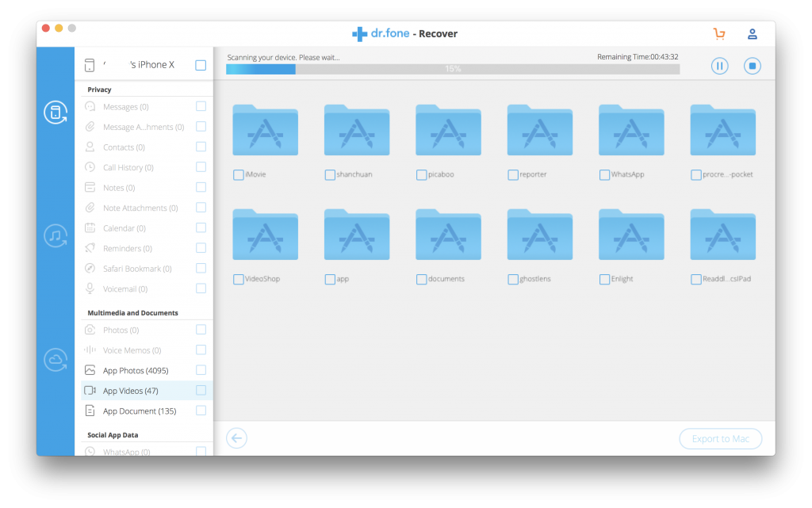The width and height of the screenshot is (812, 508).
Task: Open the picaboo folder icon
Action: 449,130
